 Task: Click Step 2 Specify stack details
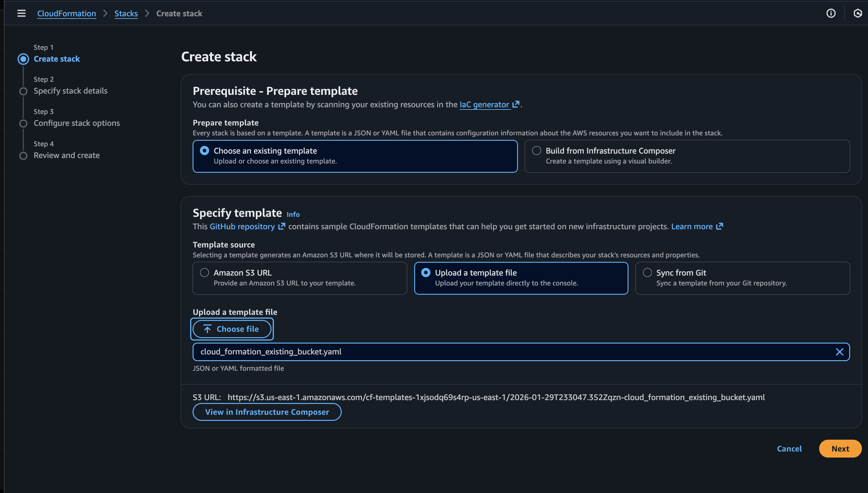pos(71,91)
